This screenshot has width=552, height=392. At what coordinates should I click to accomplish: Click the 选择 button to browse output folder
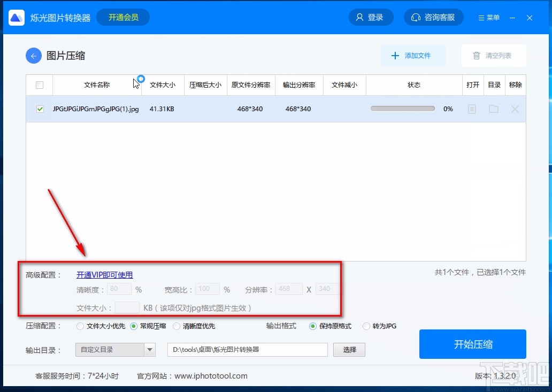pos(349,349)
